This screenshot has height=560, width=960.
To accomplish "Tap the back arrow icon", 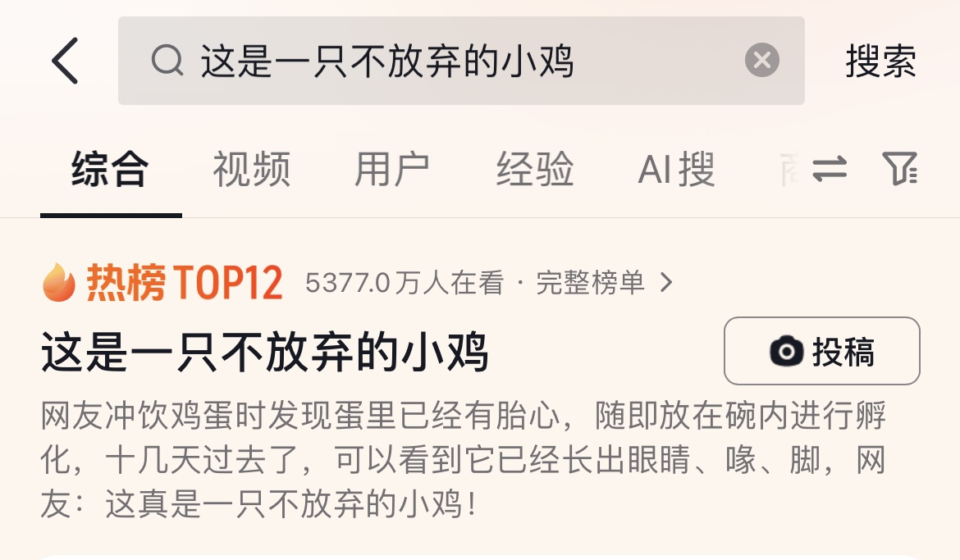I will pyautogui.click(x=65, y=61).
